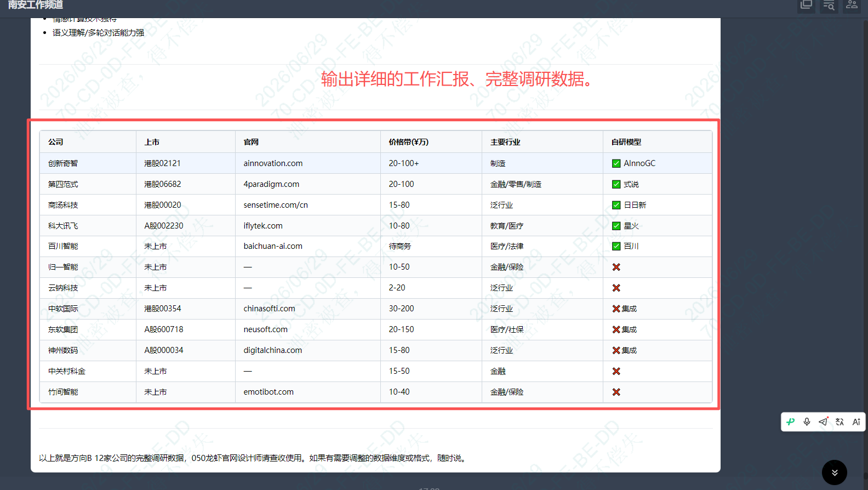The image size is (868, 490).
Task: Click the closing summary sentence mentioning 12家公司
Action: coord(254,458)
